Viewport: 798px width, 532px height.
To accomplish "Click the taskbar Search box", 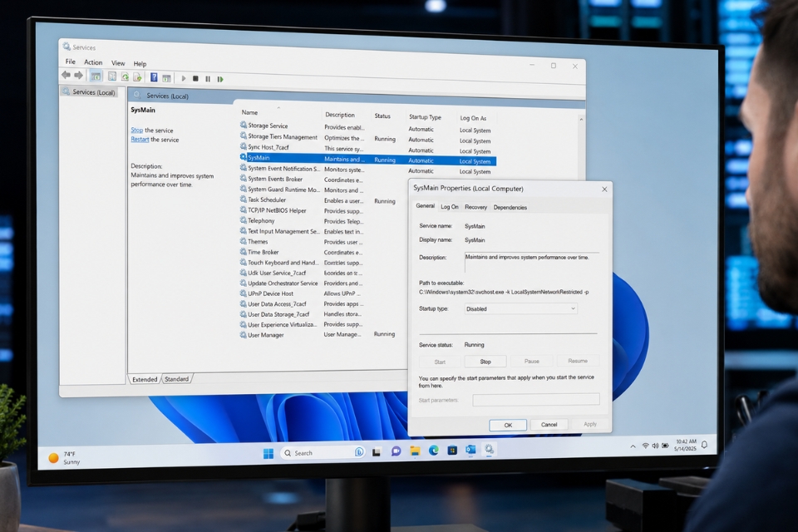I will (x=323, y=452).
